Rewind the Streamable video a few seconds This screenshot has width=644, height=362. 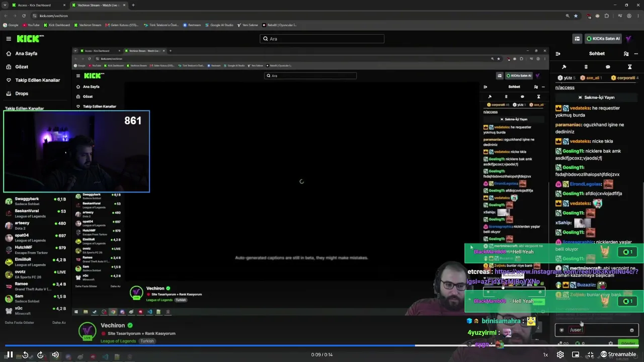25,354
